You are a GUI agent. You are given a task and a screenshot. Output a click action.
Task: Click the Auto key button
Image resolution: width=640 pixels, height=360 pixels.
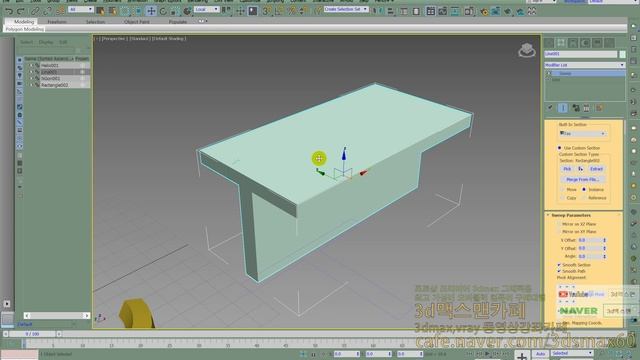(540, 353)
